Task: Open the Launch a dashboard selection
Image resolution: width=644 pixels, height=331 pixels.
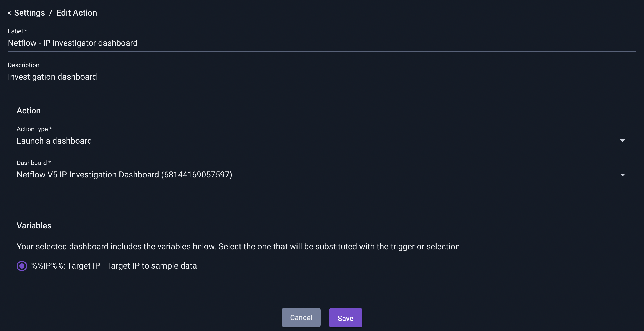Action: point(322,141)
